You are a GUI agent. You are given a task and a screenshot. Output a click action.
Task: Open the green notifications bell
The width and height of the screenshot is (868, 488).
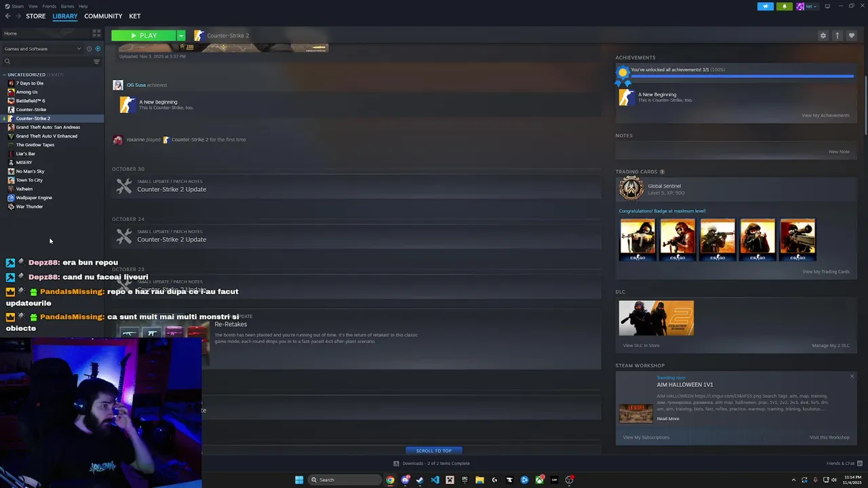tap(785, 6)
